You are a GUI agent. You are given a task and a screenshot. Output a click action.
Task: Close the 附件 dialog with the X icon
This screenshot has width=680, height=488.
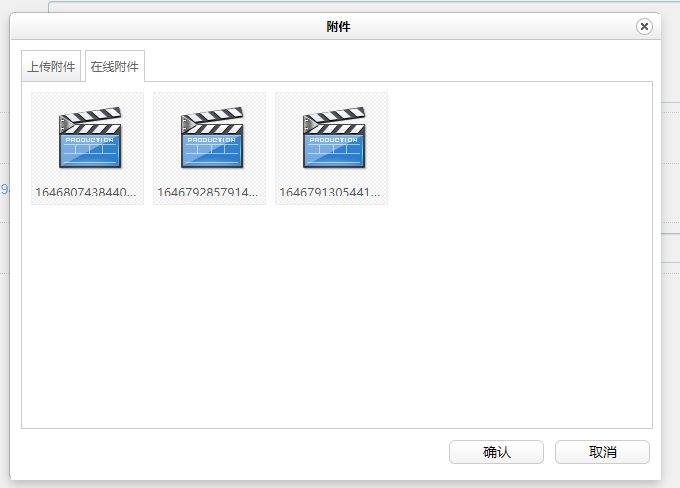(x=644, y=27)
